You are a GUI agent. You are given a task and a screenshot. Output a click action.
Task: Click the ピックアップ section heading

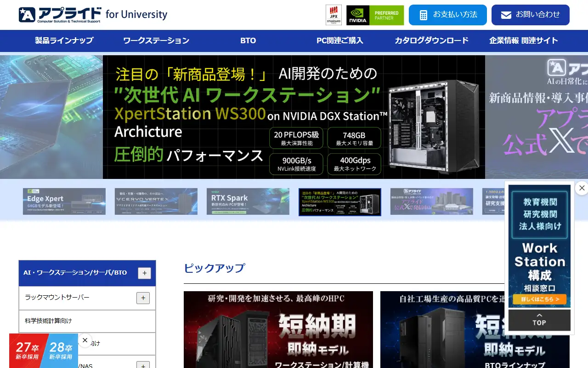tap(215, 268)
